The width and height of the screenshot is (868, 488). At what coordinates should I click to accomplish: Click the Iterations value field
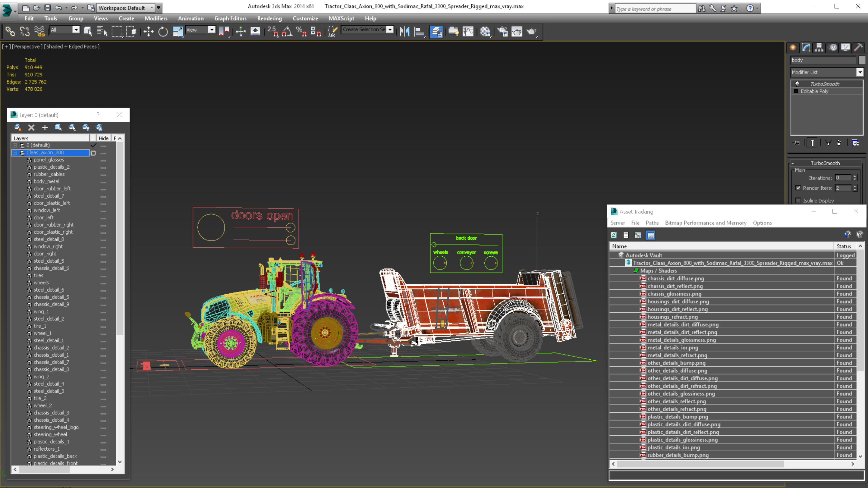click(x=843, y=178)
